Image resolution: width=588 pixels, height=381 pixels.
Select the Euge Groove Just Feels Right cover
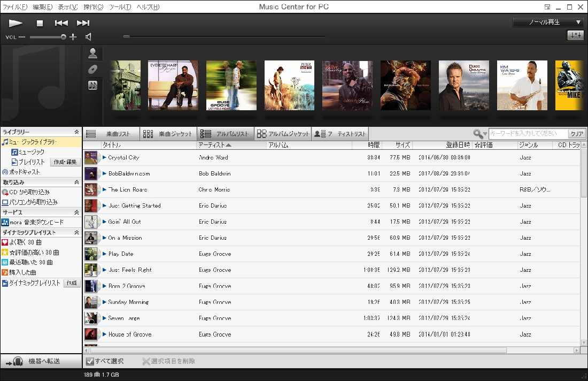(x=231, y=85)
